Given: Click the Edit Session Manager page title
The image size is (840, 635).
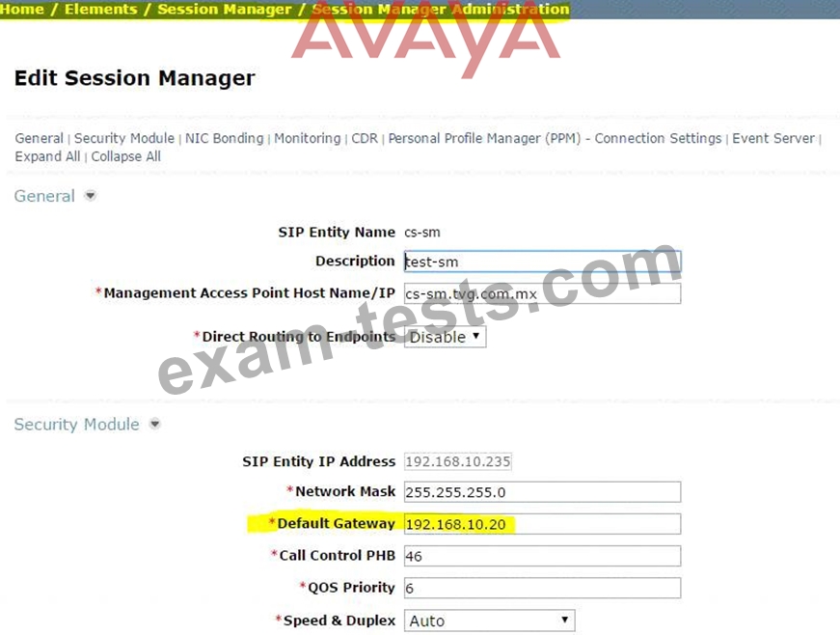Looking at the screenshot, I should tap(134, 78).
